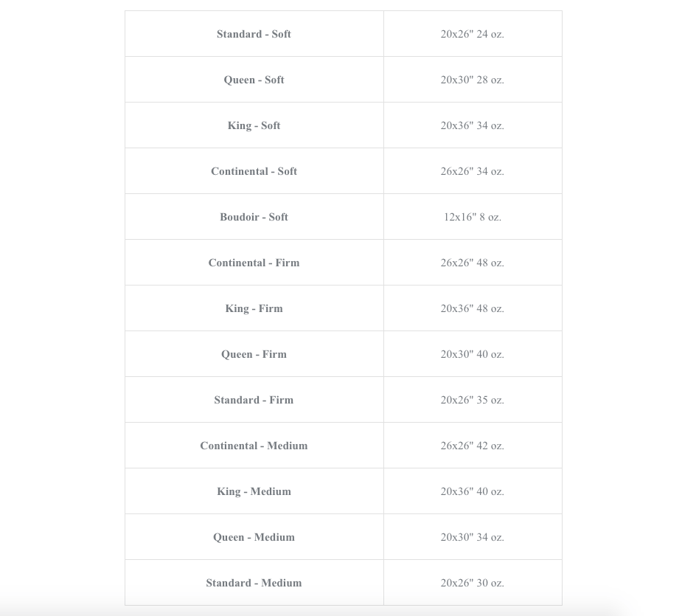Viewport: 682px width, 616px height.
Task: Click the "20x26" 35 oz." cell
Action: (x=472, y=400)
